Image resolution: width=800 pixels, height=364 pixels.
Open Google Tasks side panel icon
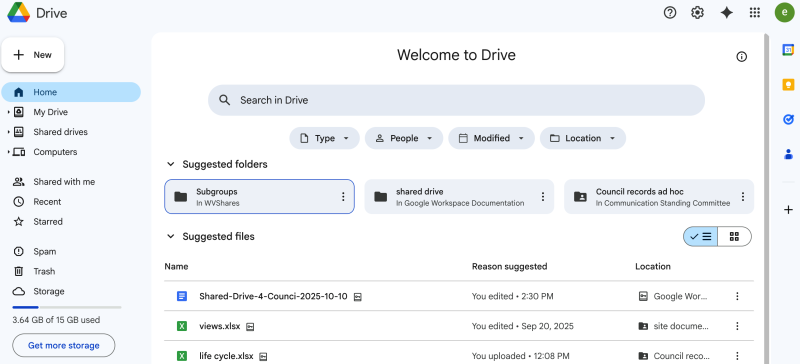[788, 119]
